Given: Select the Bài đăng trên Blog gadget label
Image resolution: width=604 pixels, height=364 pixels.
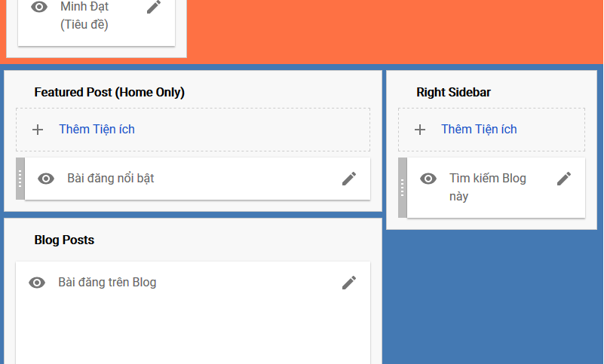Looking at the screenshot, I should (107, 283).
